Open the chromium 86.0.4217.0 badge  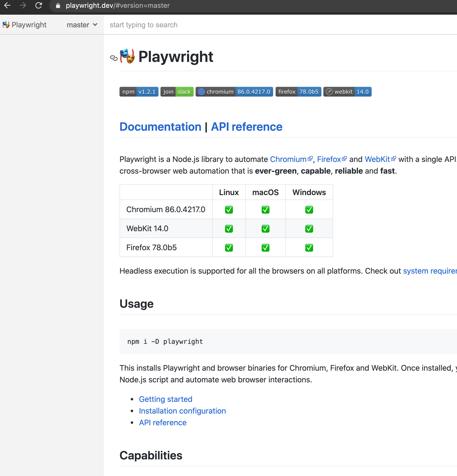pyautogui.click(x=234, y=92)
